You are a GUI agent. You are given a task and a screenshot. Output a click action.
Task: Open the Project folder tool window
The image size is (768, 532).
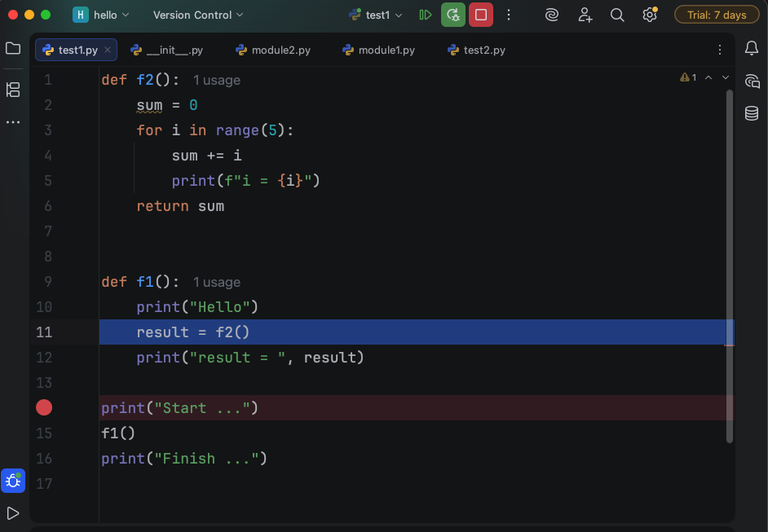coord(13,49)
